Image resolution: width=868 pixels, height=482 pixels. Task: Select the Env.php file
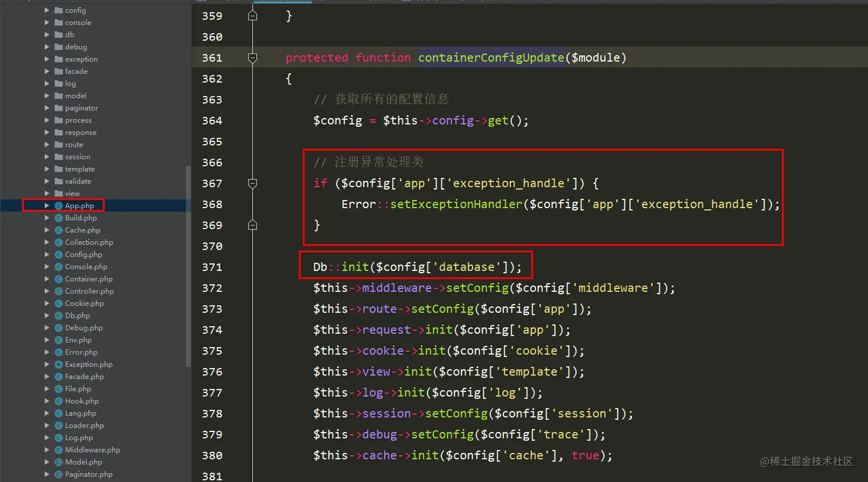click(x=78, y=340)
